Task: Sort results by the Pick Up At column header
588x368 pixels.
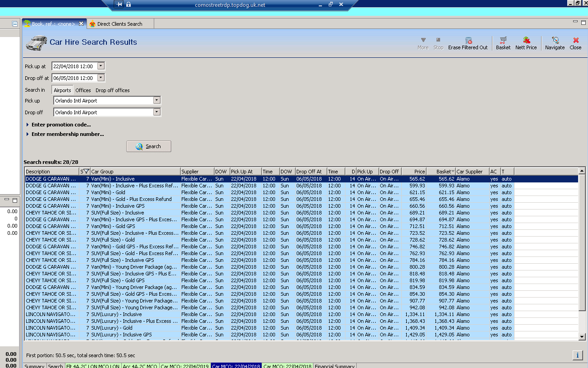Action: 246,172
